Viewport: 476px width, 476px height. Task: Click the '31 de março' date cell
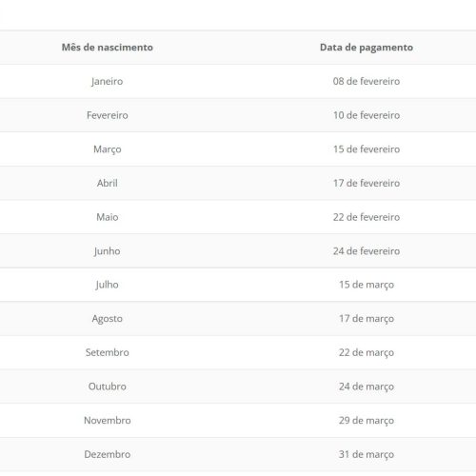coord(367,454)
